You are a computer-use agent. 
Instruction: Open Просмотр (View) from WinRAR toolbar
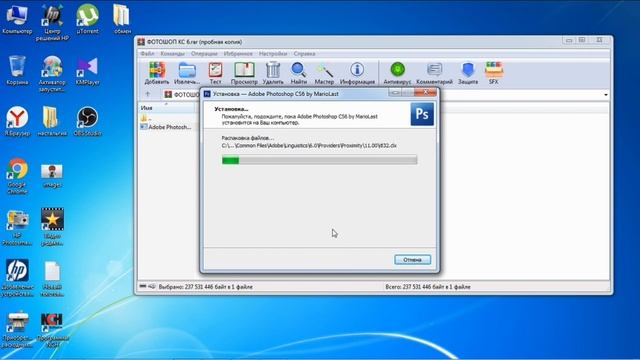coord(244,73)
